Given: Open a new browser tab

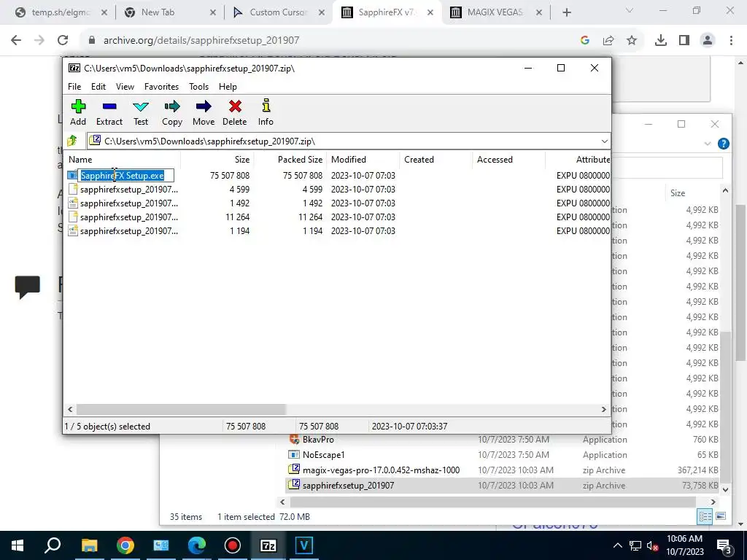Looking at the screenshot, I should [566, 13].
